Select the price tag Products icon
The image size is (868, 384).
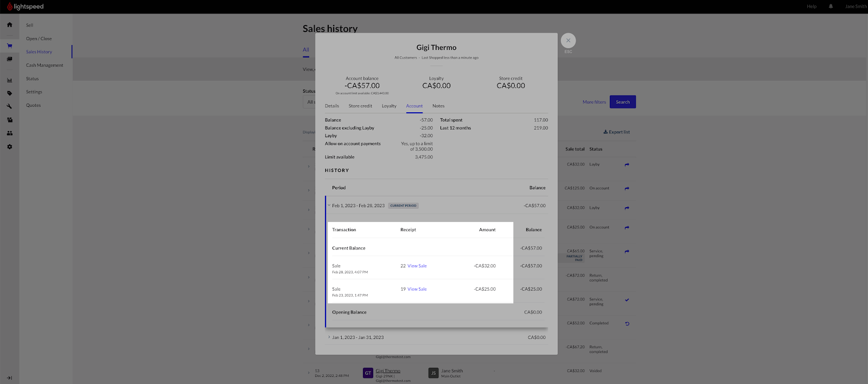click(x=9, y=93)
